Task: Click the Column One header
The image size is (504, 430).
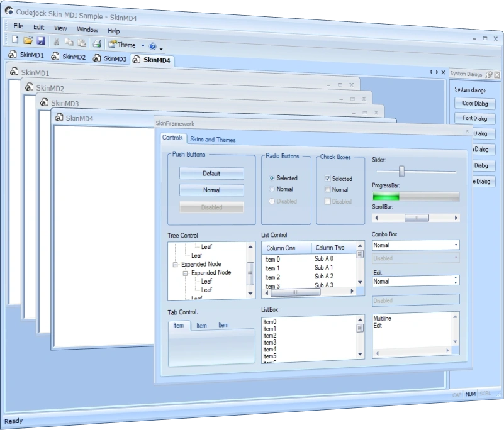Action: 287,248
